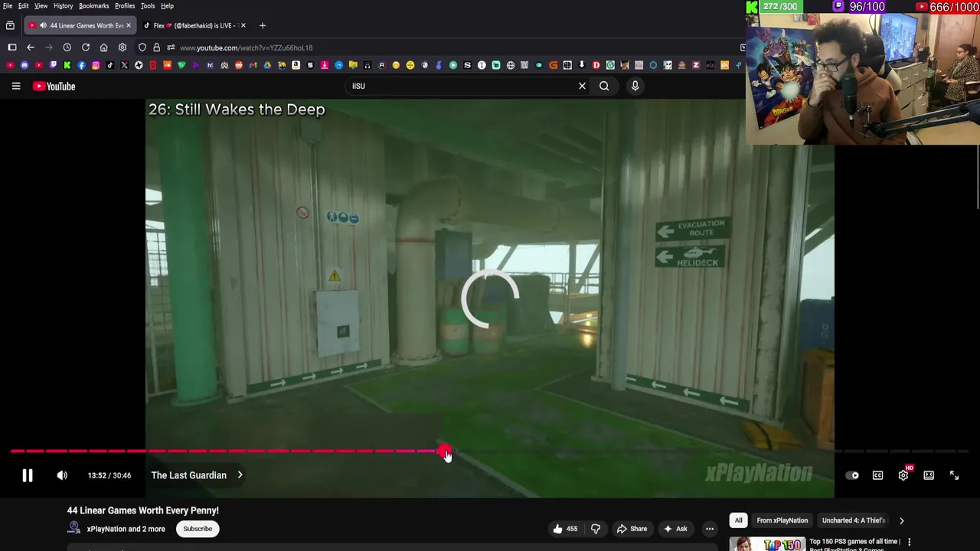Run search with magnifier icon
This screenshot has width=980, height=551.
(x=604, y=86)
